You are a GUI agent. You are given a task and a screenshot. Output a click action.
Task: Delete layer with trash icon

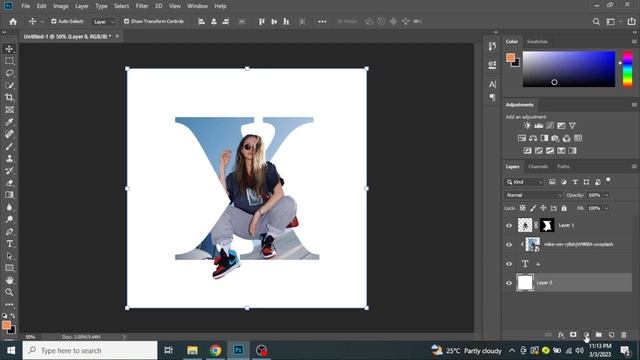pos(624,335)
